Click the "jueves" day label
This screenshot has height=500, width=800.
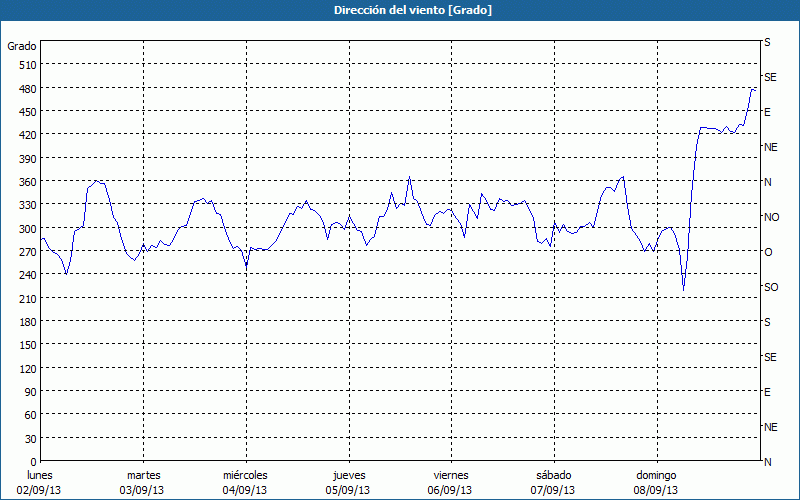click(348, 475)
